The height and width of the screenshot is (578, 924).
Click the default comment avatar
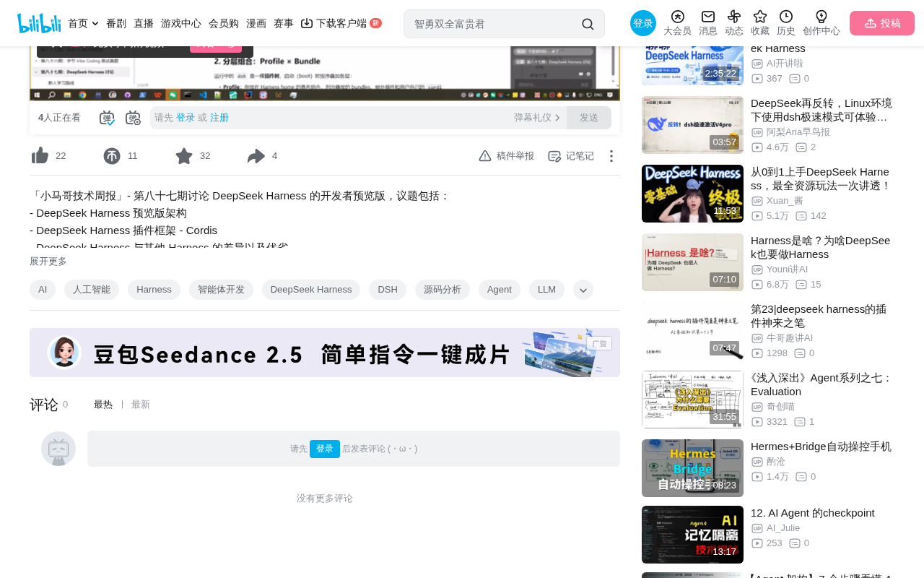58,449
